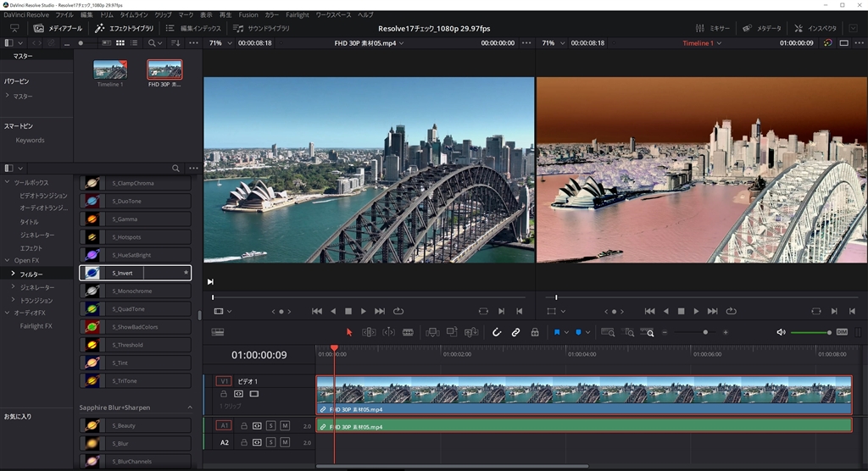
Task: Toggle timeline snapping magnet icon
Action: [498, 332]
